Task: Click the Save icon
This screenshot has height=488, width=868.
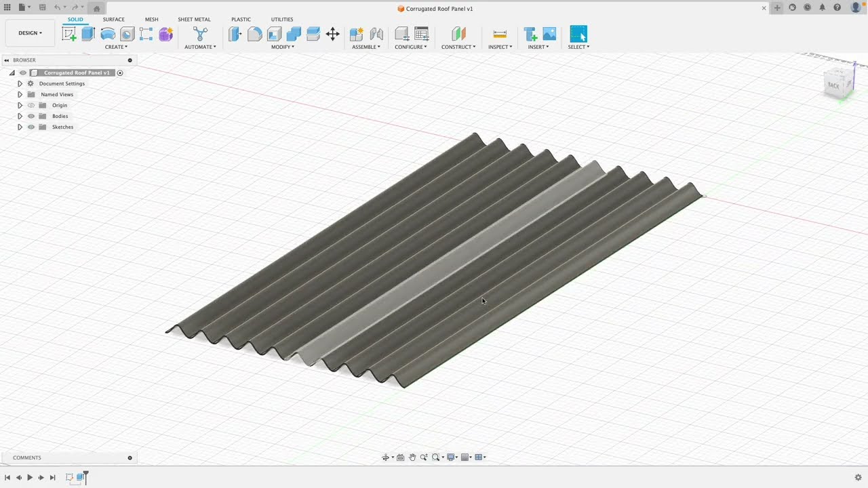Action: pyautogui.click(x=42, y=7)
